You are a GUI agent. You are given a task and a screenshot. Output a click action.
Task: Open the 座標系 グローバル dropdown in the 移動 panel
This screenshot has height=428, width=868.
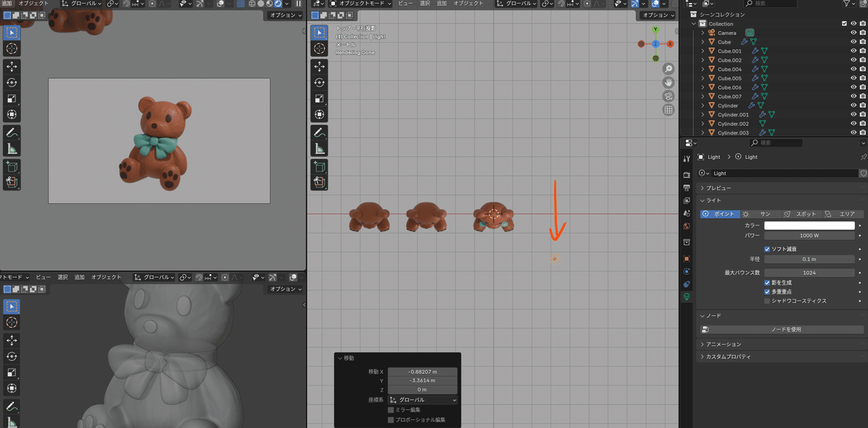[423, 400]
